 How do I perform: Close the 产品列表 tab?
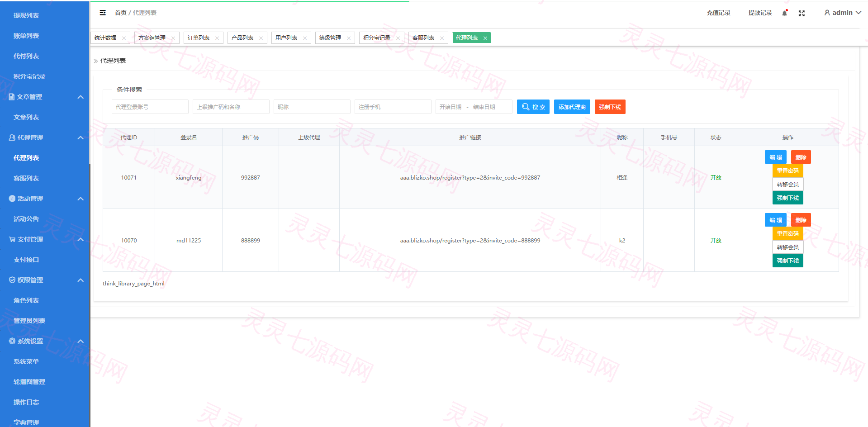(261, 38)
